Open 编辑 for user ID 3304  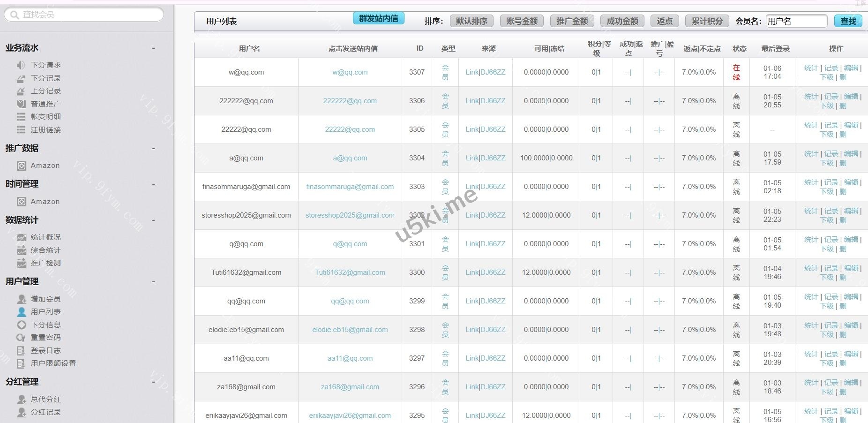(x=851, y=154)
